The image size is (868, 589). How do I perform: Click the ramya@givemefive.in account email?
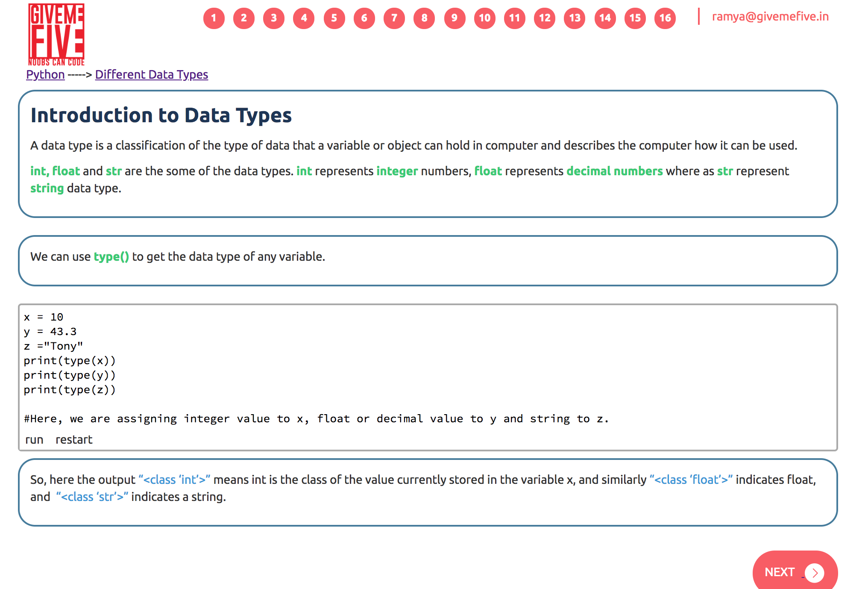pos(770,17)
